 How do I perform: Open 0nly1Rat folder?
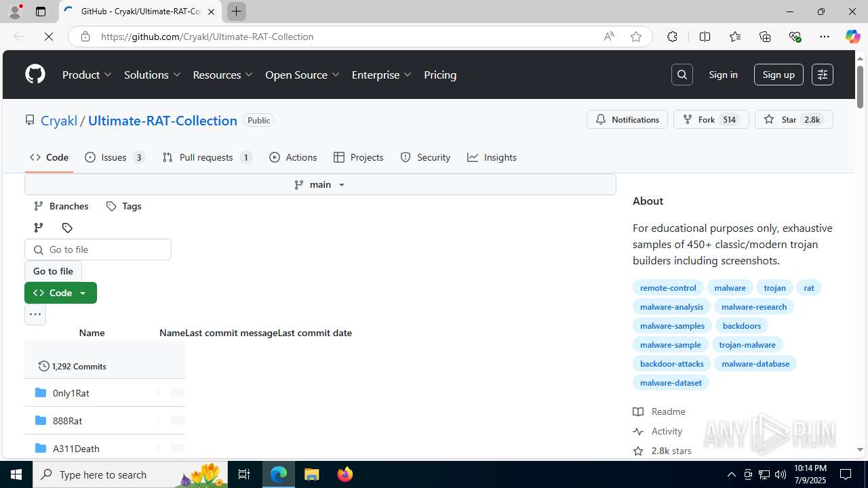(x=71, y=393)
